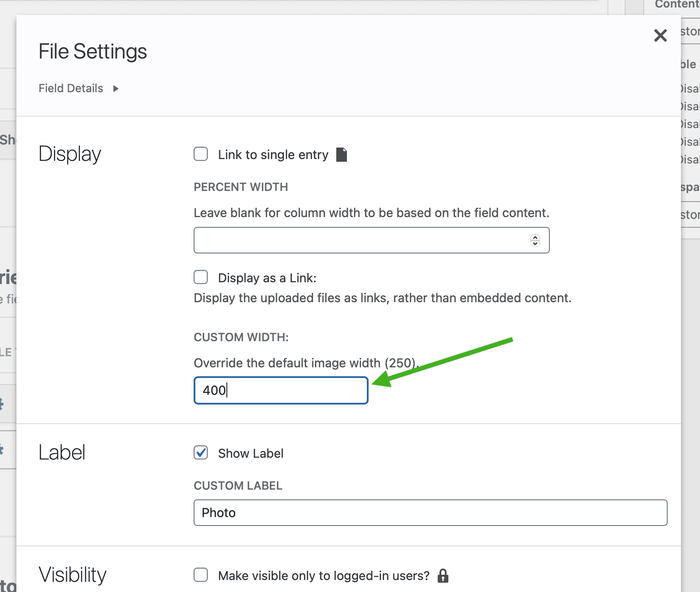Click the 'Override the default image width' text
This screenshot has height=592, width=700.
click(x=306, y=363)
